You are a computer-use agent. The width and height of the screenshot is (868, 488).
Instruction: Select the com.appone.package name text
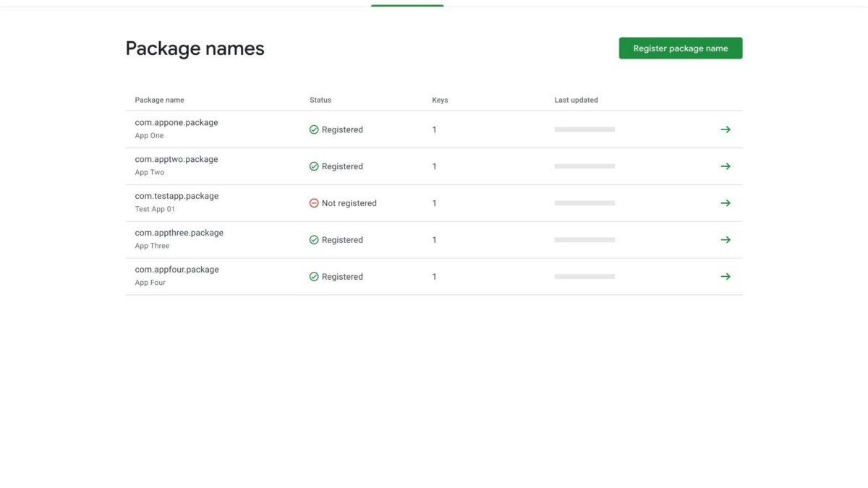[x=176, y=122]
